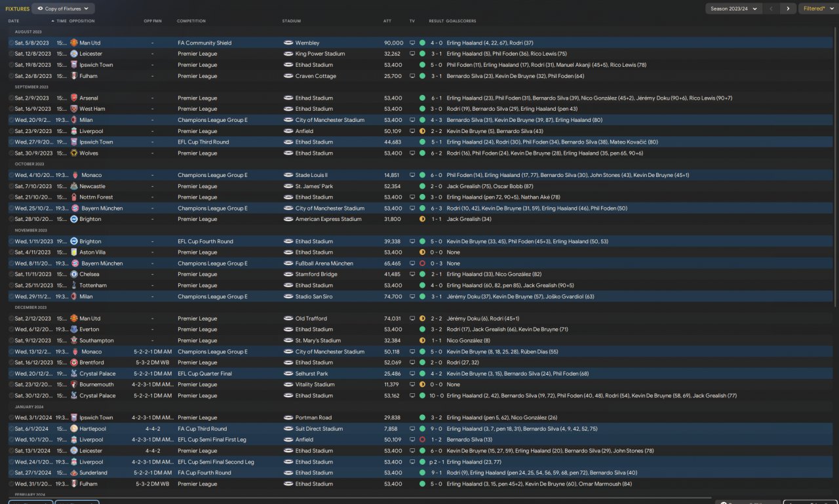Select the 90,000 attendance figure
Image resolution: width=839 pixels, height=504 pixels.
click(393, 43)
